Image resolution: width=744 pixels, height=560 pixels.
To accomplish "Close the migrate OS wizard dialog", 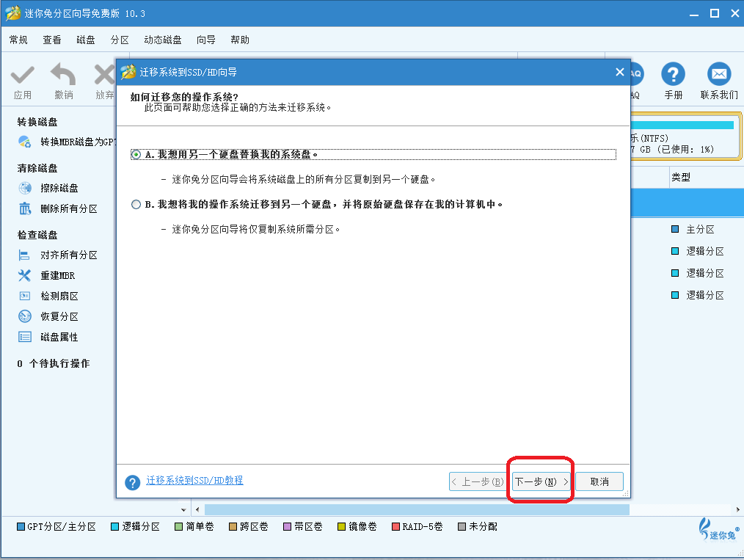I will coord(620,72).
